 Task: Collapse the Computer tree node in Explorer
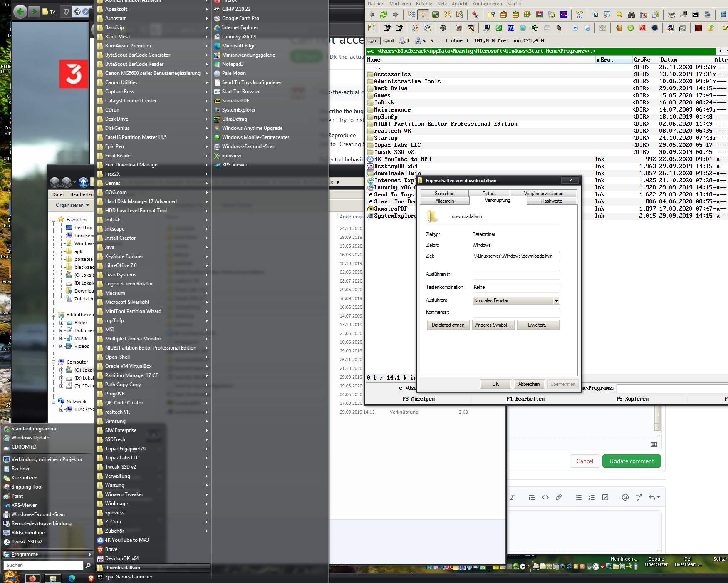[x=54, y=362]
